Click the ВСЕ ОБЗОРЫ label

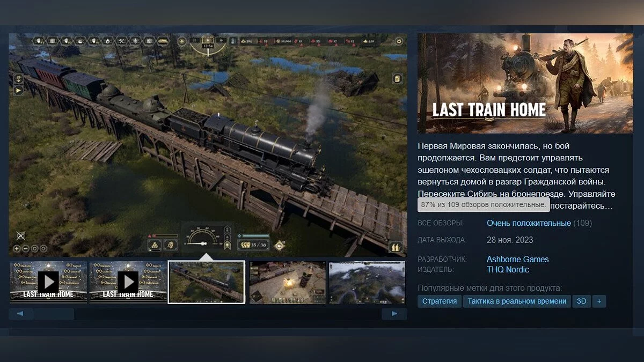pos(441,223)
